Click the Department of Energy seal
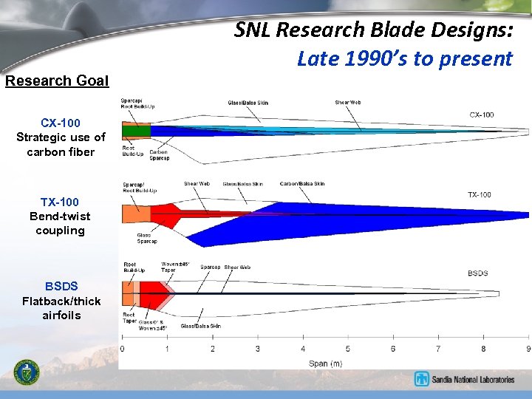Viewport: 532px width, 399px height. (27, 372)
